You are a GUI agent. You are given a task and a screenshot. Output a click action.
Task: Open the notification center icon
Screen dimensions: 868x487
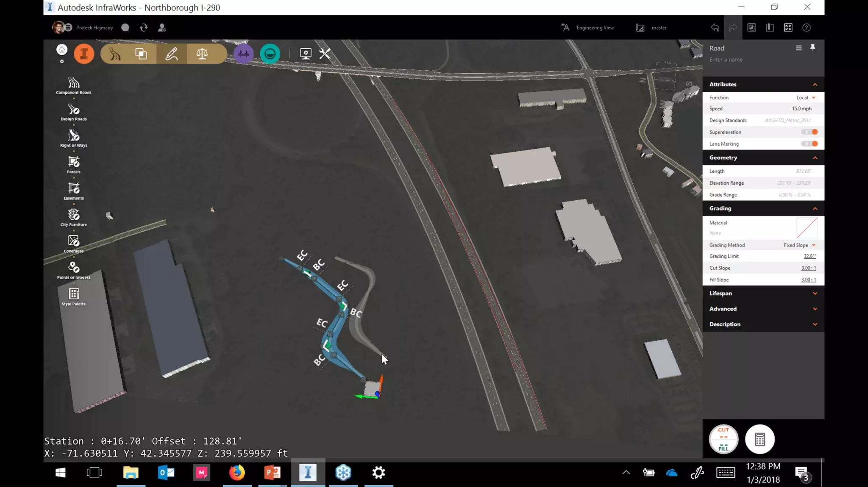coord(802,473)
